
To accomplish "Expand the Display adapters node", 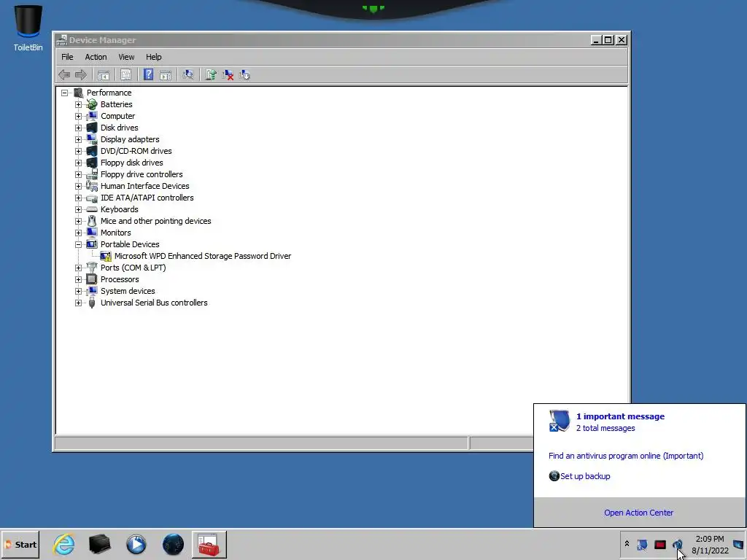I will click(79, 139).
